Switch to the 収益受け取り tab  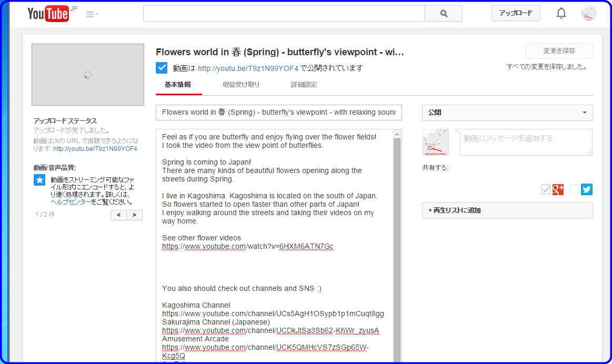coord(241,85)
